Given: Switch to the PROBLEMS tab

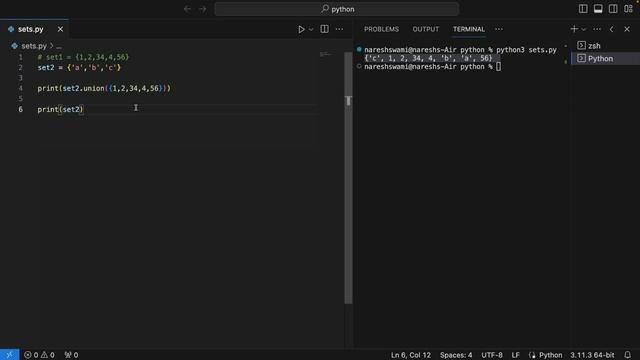Looking at the screenshot, I should 381,29.
